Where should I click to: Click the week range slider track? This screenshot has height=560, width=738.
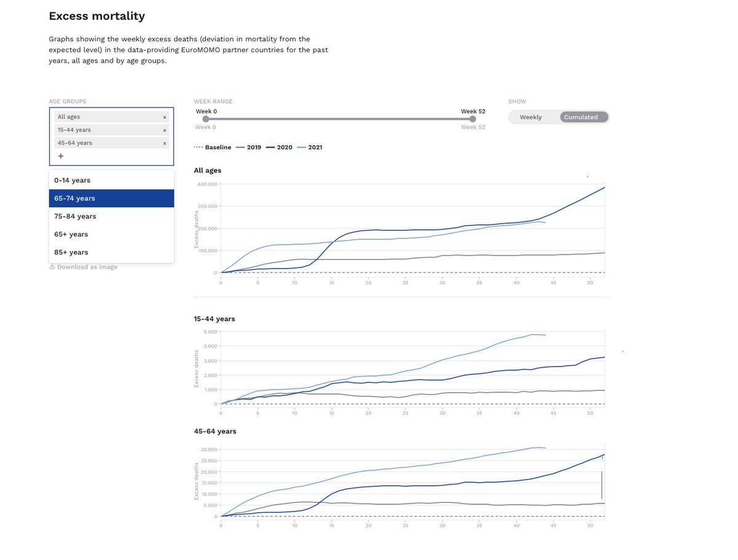(x=339, y=119)
